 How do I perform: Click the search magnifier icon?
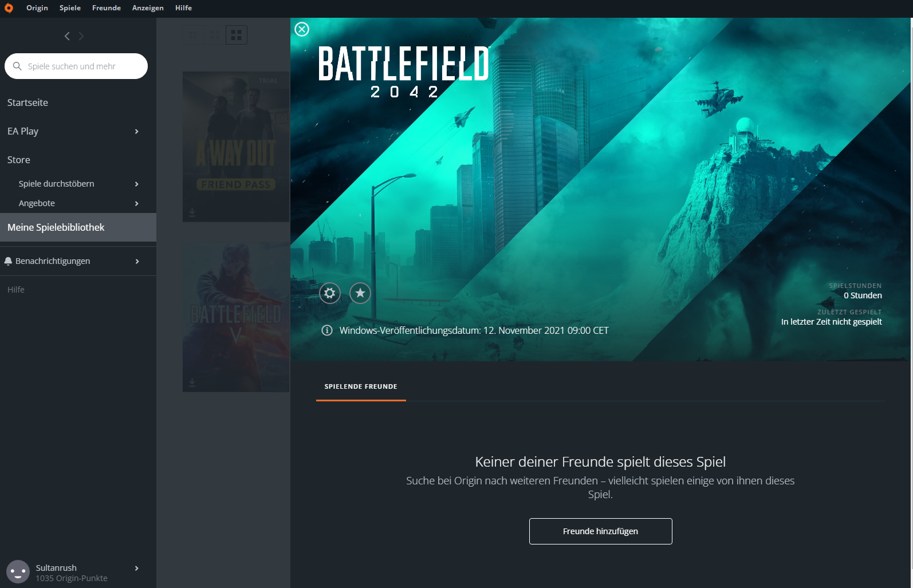(x=17, y=66)
